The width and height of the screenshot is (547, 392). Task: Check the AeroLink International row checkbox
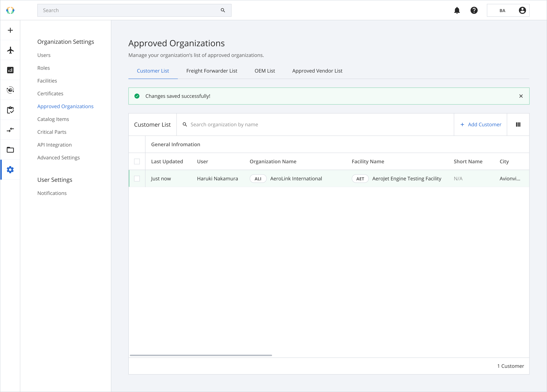(x=137, y=179)
